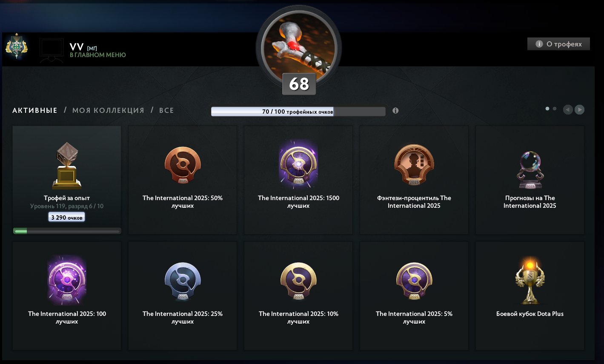The width and height of the screenshot is (604, 364).
Task: Open the 100 лучших purple trophy
Action: click(67, 280)
